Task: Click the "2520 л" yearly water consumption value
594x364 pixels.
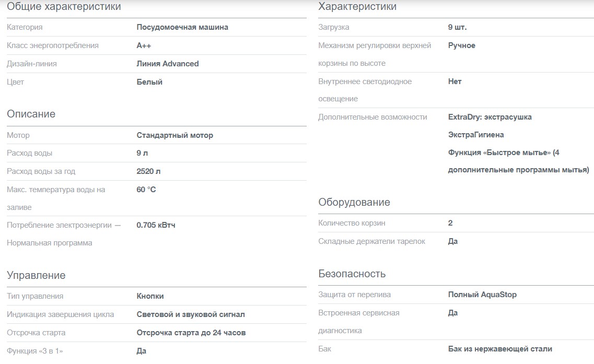Action: pos(148,171)
